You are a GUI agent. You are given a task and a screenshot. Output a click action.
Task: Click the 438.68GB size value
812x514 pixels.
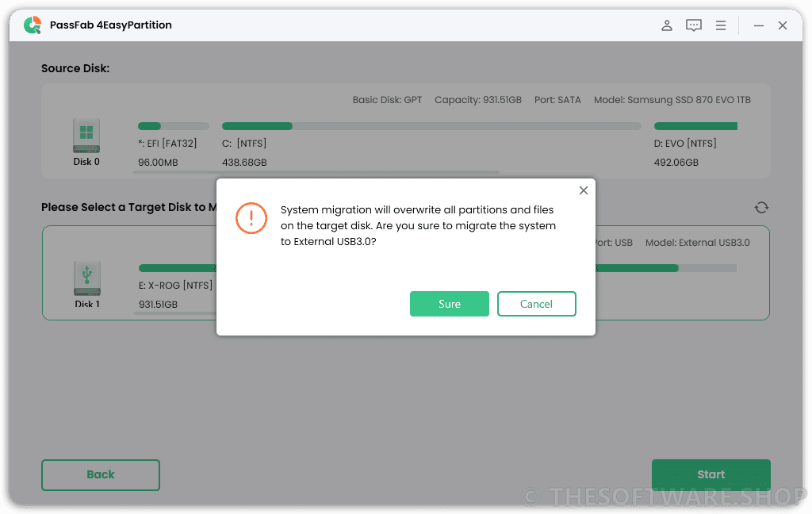[x=244, y=163]
